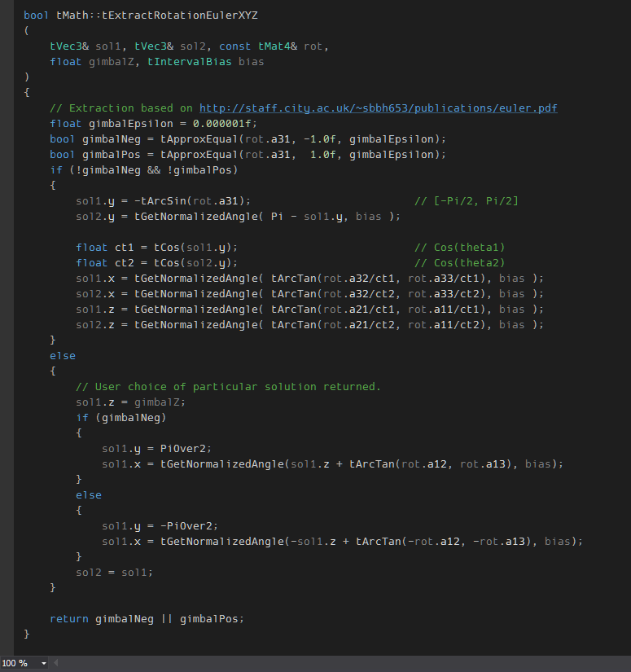Click the horizontal scrollbar track at bottom

coord(342,664)
